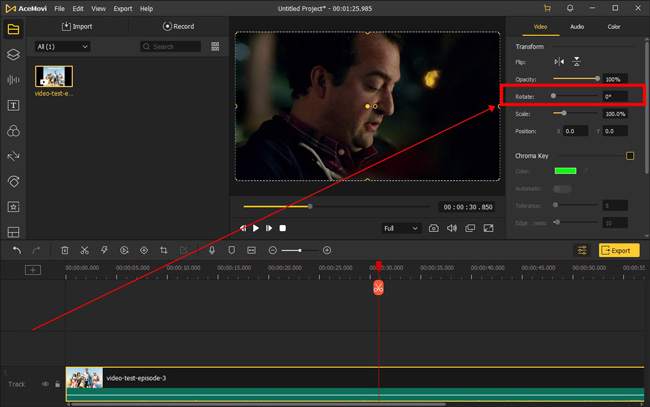This screenshot has height=407, width=650.
Task: Switch to the Audio properties tab
Action: click(x=577, y=27)
